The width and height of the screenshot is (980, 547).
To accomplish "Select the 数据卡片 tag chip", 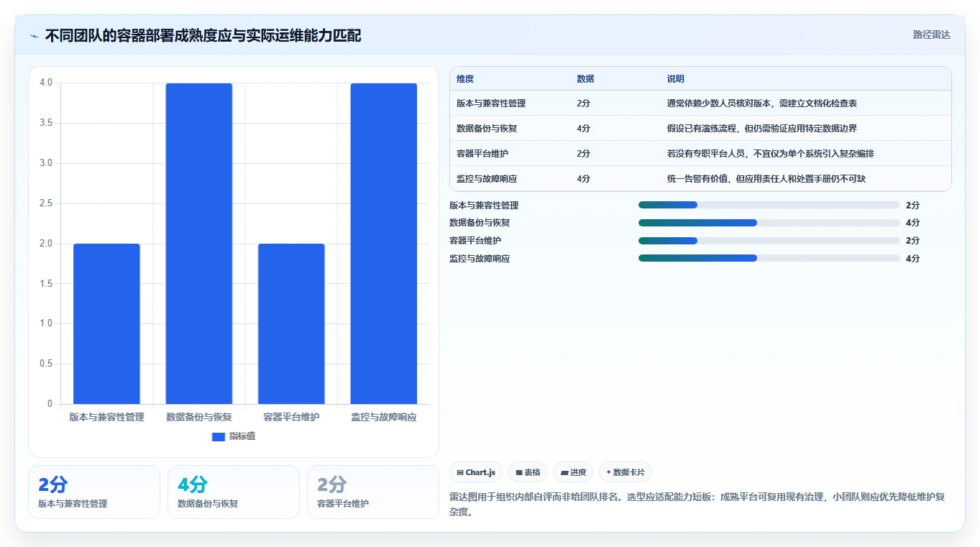I will pyautogui.click(x=626, y=472).
